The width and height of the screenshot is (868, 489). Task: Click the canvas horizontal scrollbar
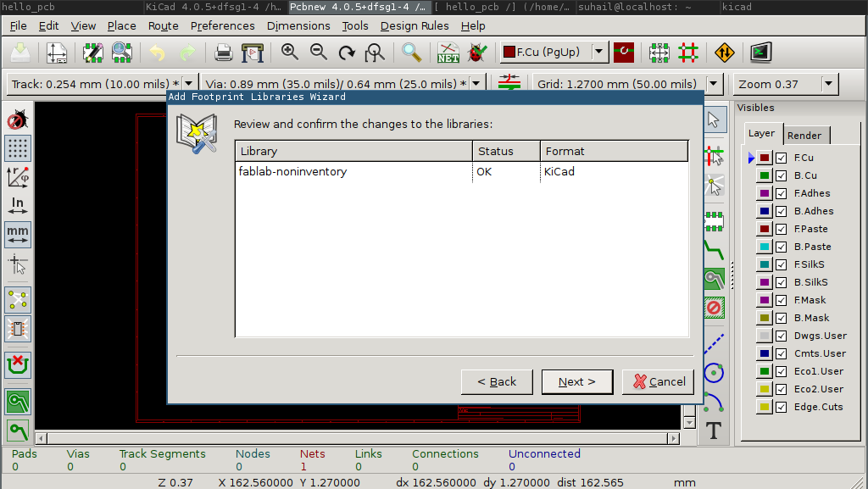(358, 438)
